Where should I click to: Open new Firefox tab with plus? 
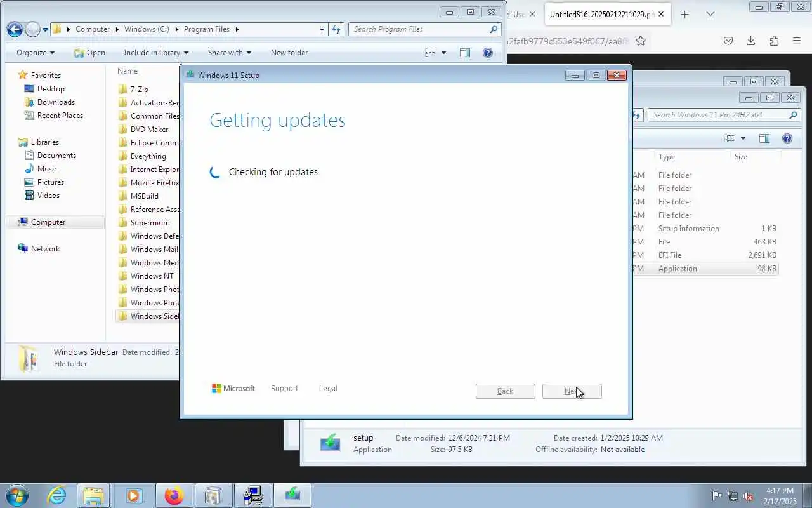coord(684,14)
